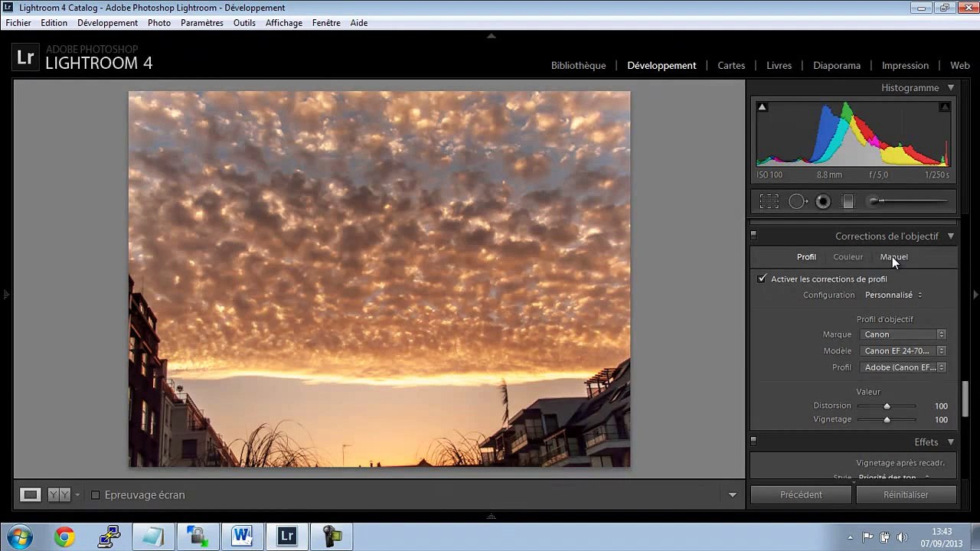The width and height of the screenshot is (980, 551).
Task: Open Before/After view options arrow
Action: (x=77, y=495)
